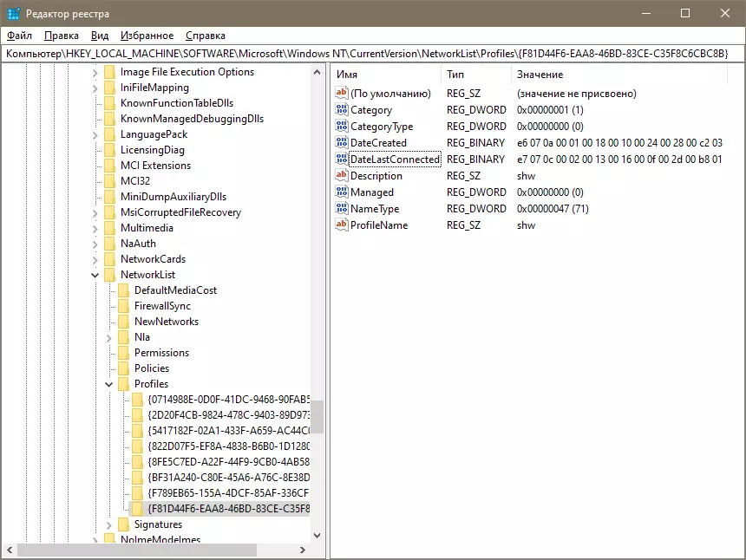Click the folder icon of NetworkCards key
The width and height of the screenshot is (746, 560).
110,259
